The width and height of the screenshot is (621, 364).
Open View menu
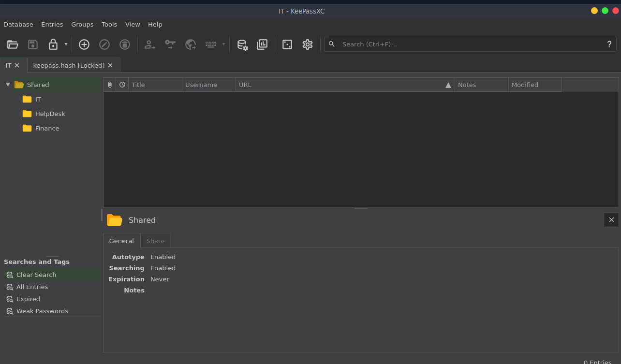pos(133,24)
